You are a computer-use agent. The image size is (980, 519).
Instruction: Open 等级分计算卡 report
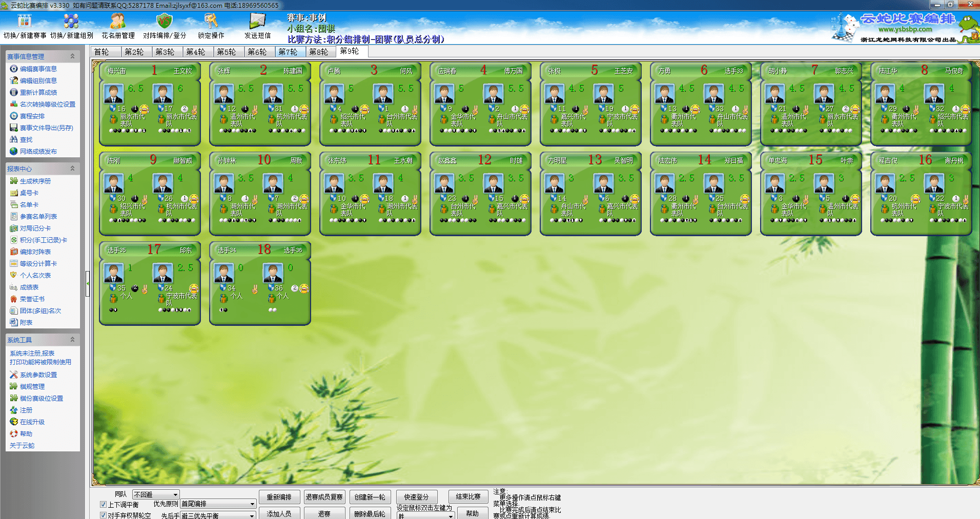(33, 263)
